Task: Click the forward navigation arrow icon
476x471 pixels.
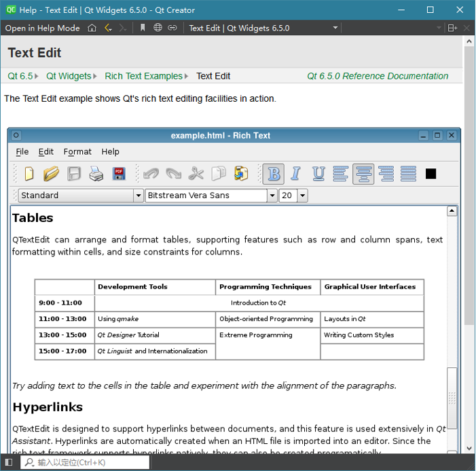Action: (x=123, y=28)
